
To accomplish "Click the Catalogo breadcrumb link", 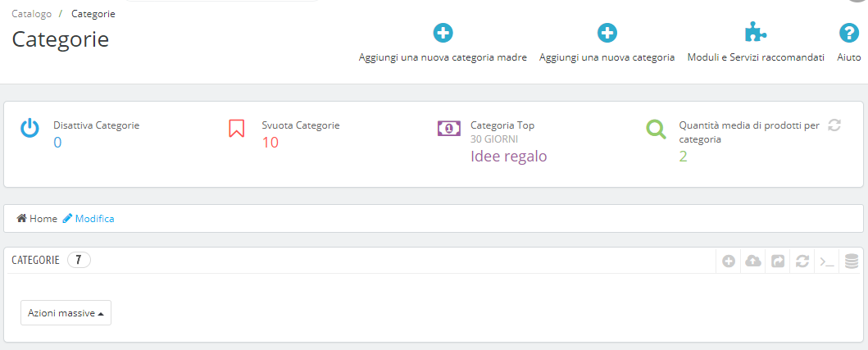I will pyautogui.click(x=31, y=14).
